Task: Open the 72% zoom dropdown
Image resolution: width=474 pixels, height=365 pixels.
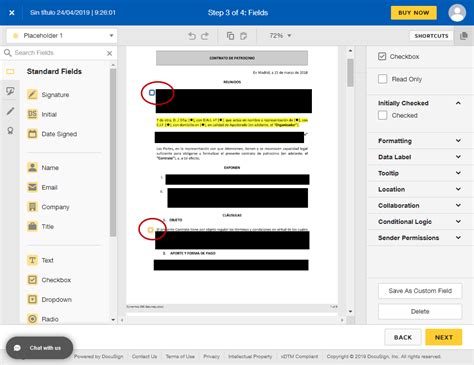Action: tap(280, 36)
